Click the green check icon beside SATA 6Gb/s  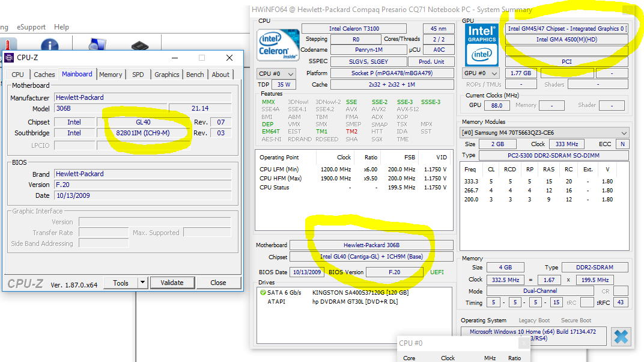tap(263, 292)
